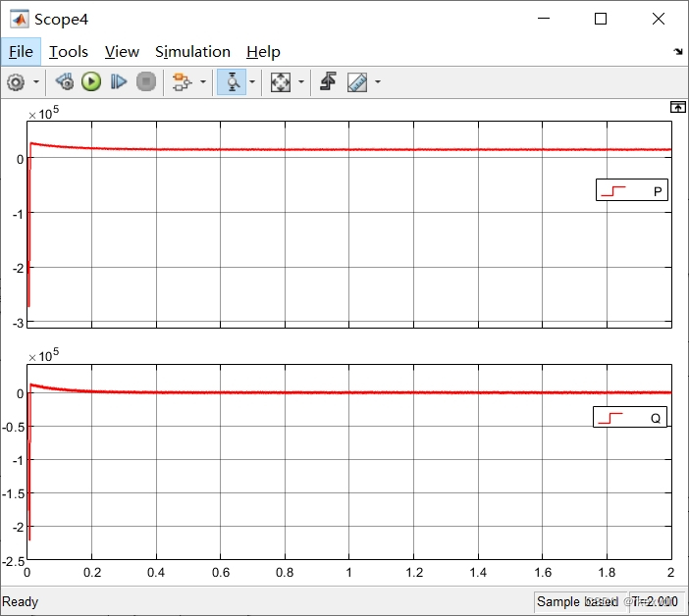This screenshot has width=689, height=616.
Task: Expand the Measurements dropdown arrow
Action: [x=378, y=82]
